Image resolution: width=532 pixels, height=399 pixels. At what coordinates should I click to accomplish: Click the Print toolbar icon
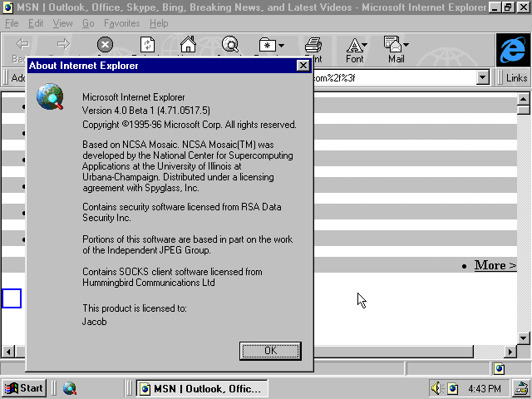coord(313,45)
